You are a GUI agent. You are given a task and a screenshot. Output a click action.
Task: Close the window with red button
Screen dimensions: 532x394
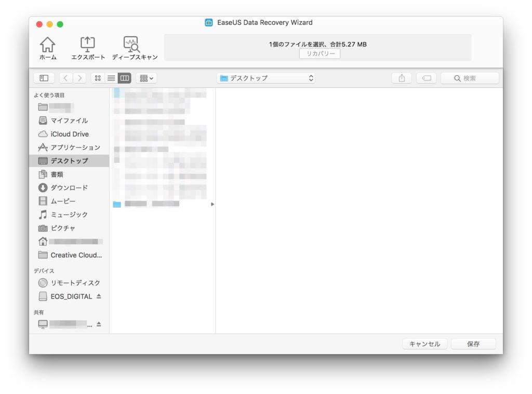[x=39, y=24]
